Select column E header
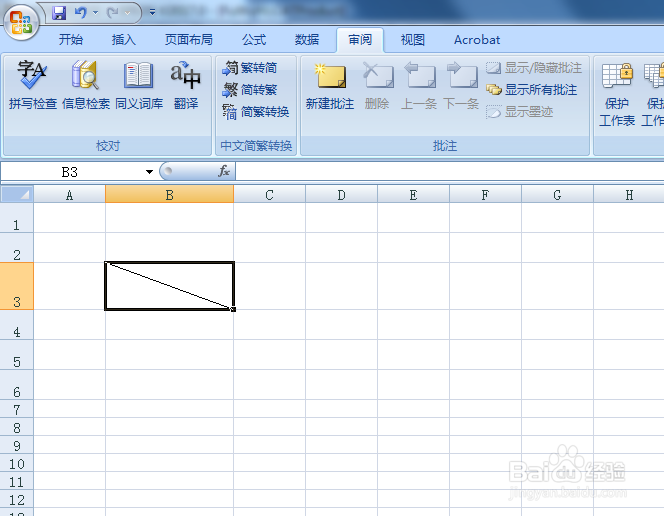Image resolution: width=664 pixels, height=516 pixels. pyautogui.click(x=413, y=195)
